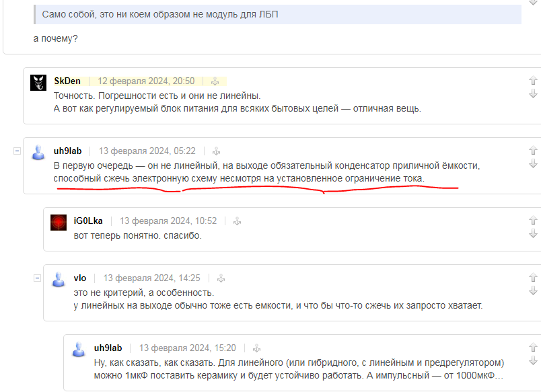
Task: Upvote SkDen's comment about accuracy
Action: [533, 80]
